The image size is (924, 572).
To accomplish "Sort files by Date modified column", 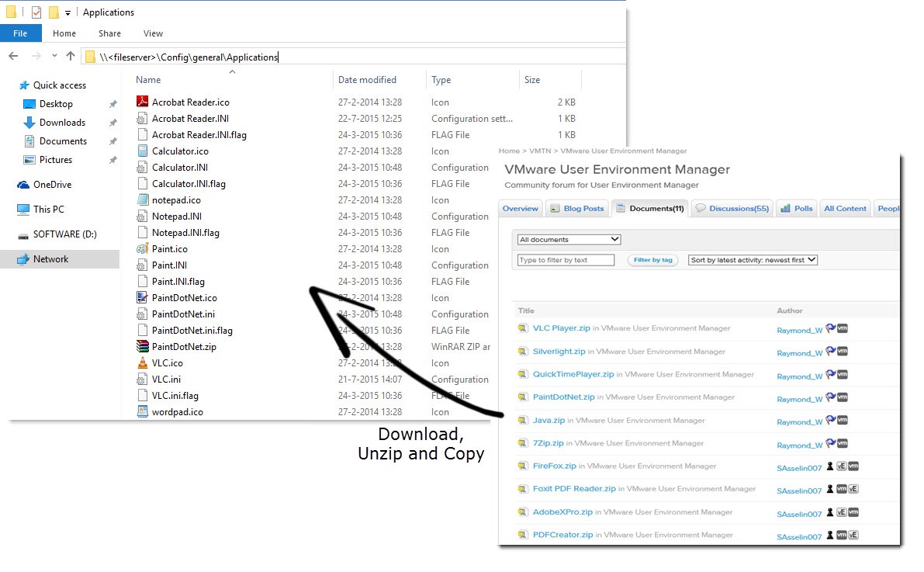I will tap(367, 80).
